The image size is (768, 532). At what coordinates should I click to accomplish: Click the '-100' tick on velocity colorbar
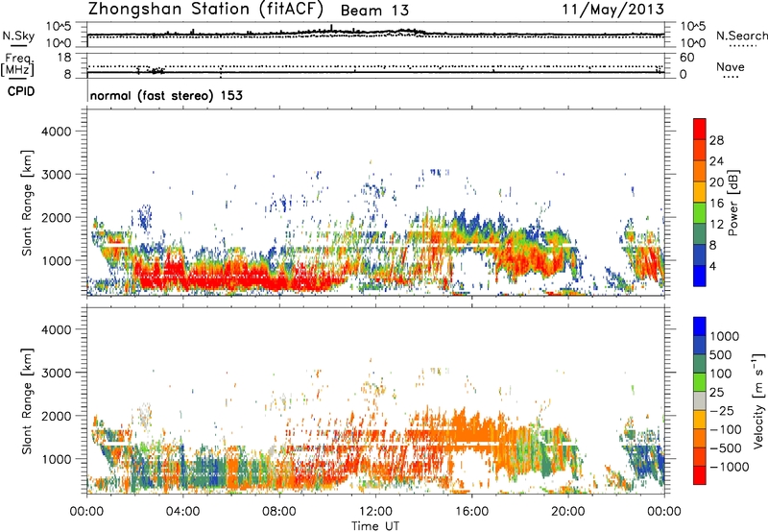point(726,429)
